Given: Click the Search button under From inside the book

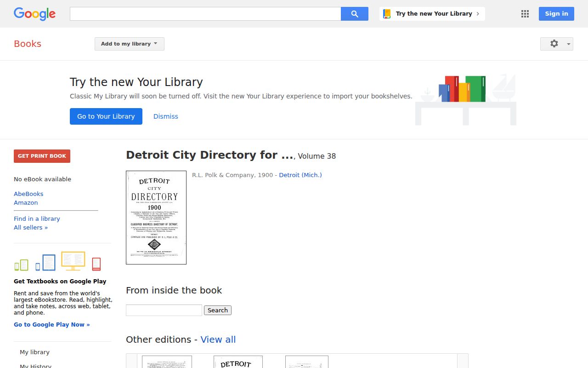Looking at the screenshot, I should tap(218, 310).
